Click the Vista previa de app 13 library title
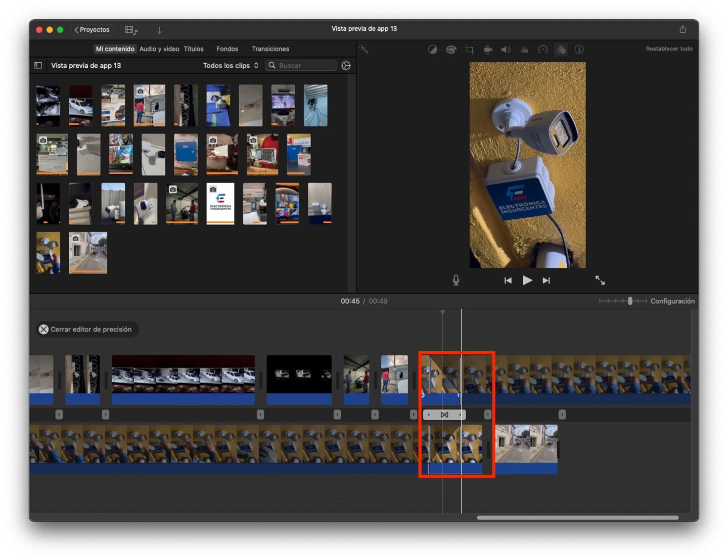 click(x=86, y=65)
